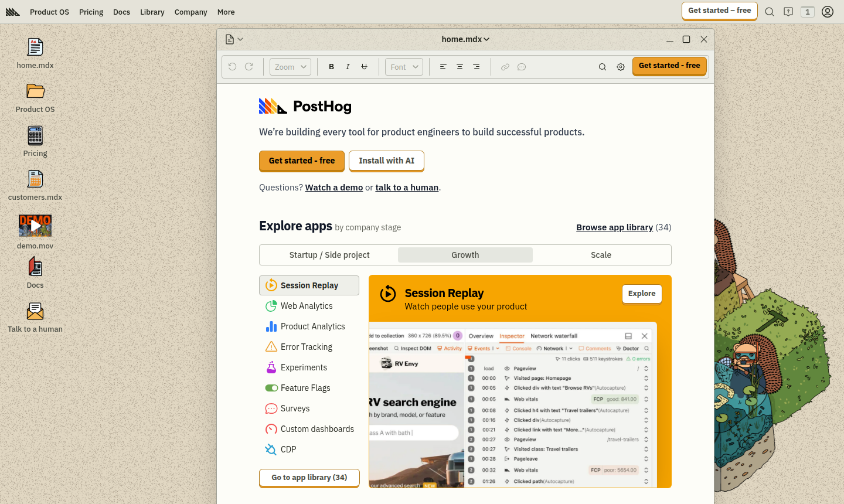
Task: Toggle bold formatting in the editor toolbar
Action: (x=331, y=67)
